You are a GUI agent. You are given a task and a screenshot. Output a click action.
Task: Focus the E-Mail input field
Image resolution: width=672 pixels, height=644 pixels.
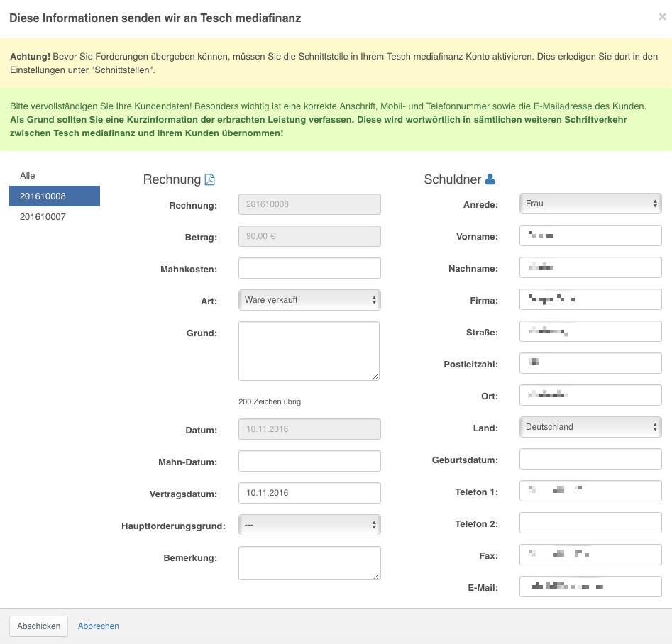pyautogui.click(x=590, y=587)
